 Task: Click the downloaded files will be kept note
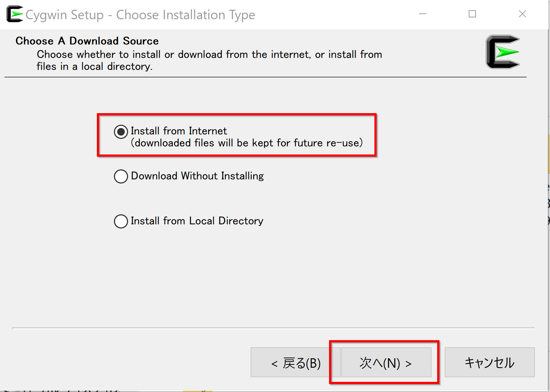point(247,143)
